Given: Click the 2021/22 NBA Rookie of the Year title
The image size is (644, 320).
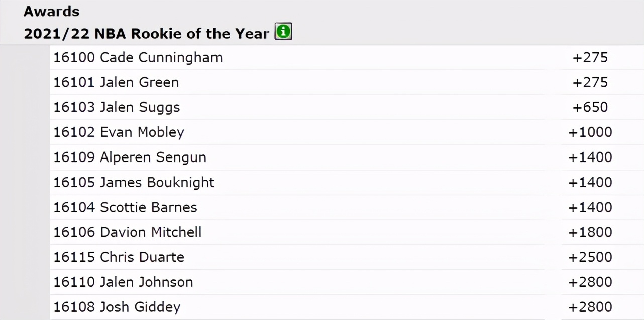Looking at the screenshot, I should point(147,34).
